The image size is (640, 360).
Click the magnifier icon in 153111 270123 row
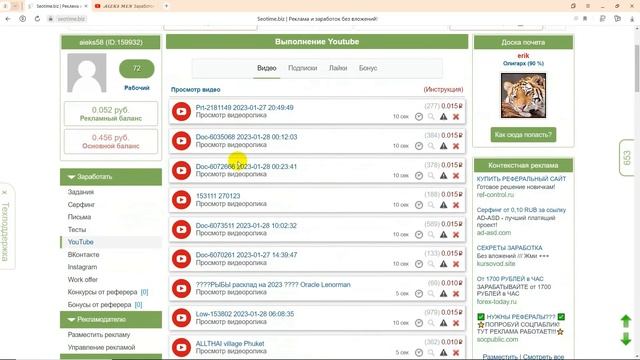pos(431,205)
